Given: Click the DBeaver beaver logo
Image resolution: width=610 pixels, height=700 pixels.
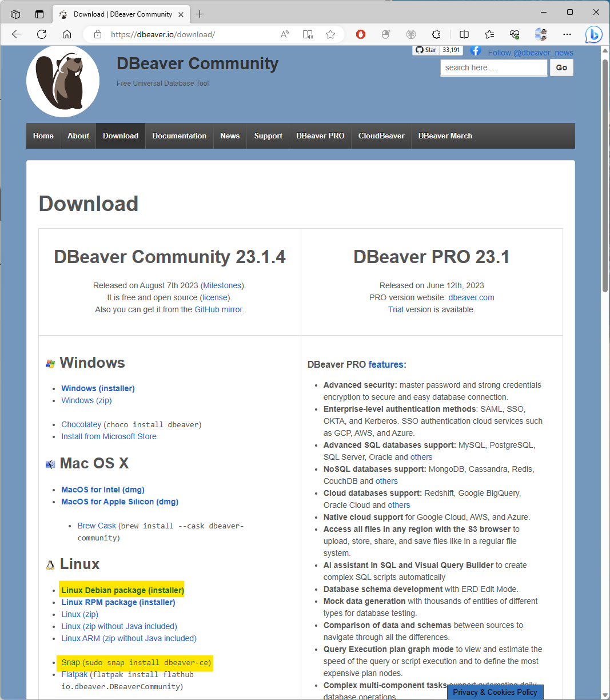Looking at the screenshot, I should pyautogui.click(x=63, y=81).
